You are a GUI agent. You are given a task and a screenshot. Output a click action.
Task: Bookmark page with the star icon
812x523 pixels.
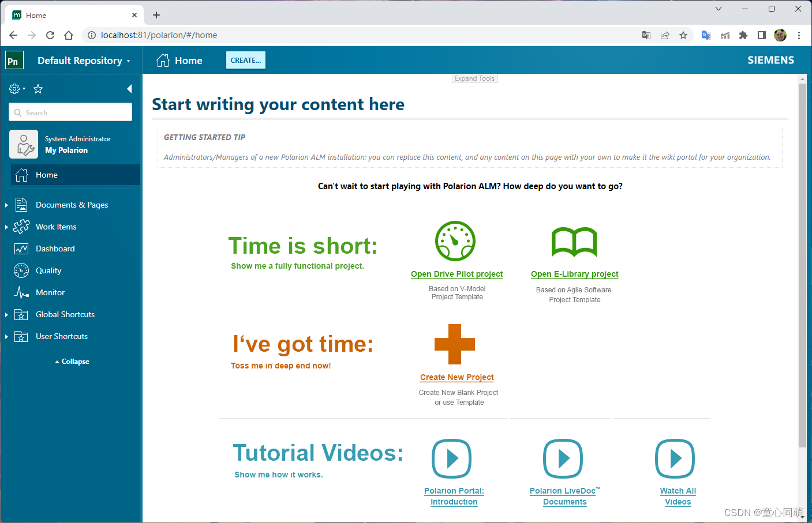coord(683,35)
